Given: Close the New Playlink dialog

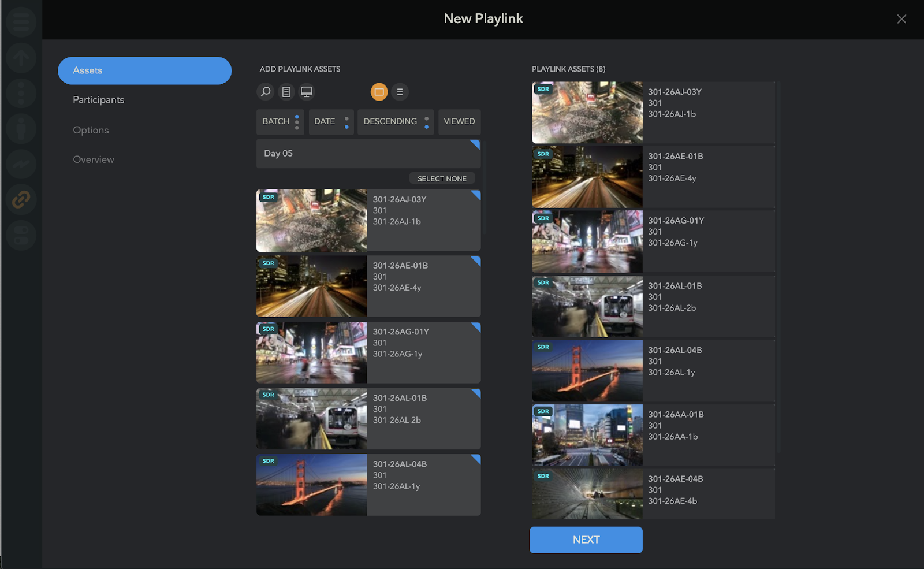Looking at the screenshot, I should [x=901, y=19].
